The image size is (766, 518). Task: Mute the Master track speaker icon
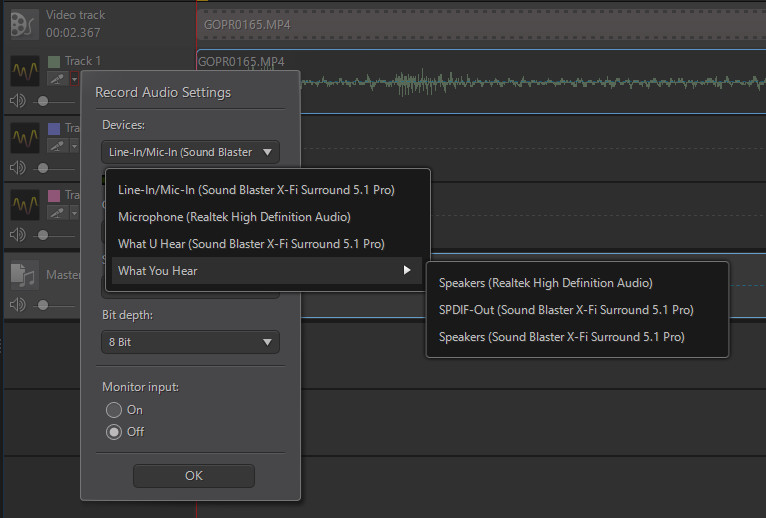[17, 304]
